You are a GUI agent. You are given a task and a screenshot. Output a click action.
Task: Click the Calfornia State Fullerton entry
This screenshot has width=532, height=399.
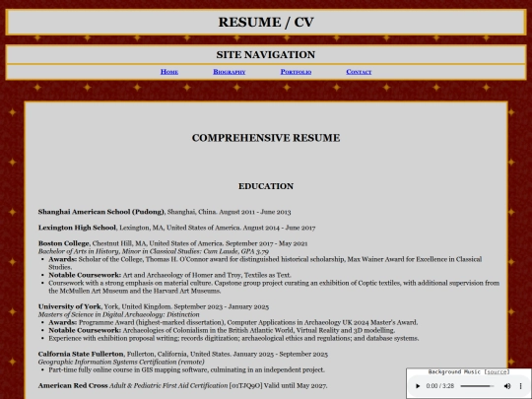pyautogui.click(x=183, y=355)
